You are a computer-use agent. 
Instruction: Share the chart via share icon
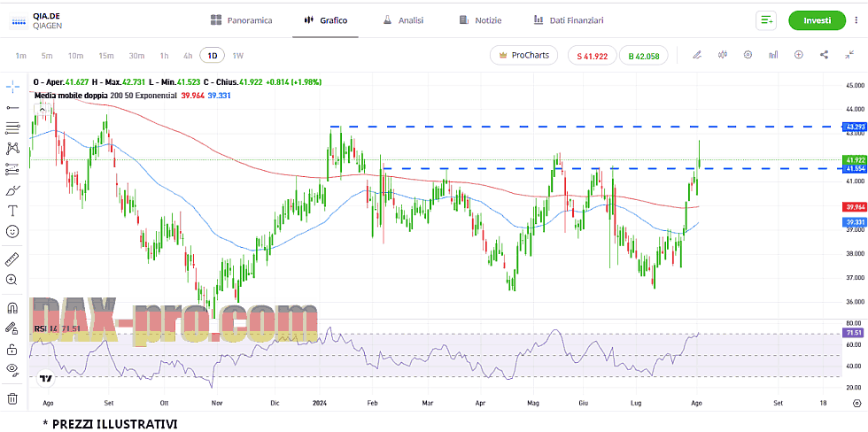pyautogui.click(x=825, y=55)
